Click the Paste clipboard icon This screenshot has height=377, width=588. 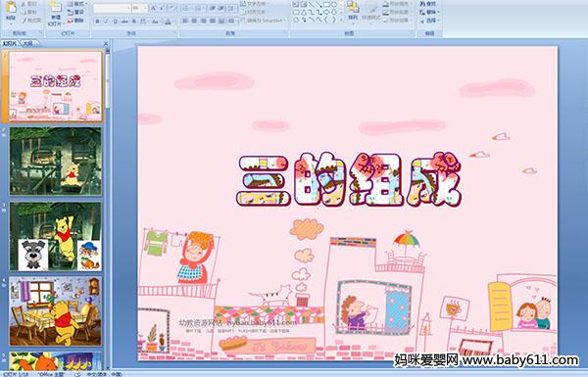tap(11, 8)
